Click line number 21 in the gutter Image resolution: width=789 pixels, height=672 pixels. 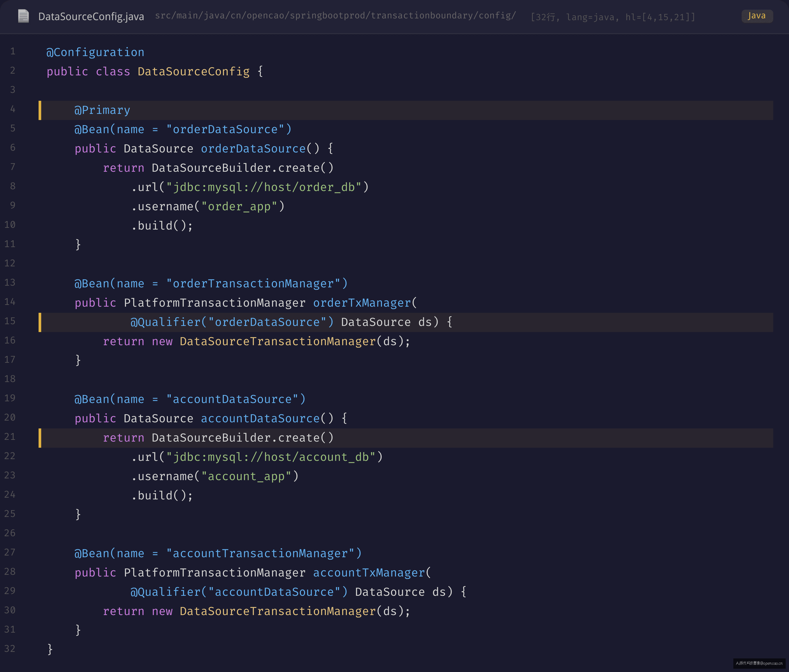10,437
